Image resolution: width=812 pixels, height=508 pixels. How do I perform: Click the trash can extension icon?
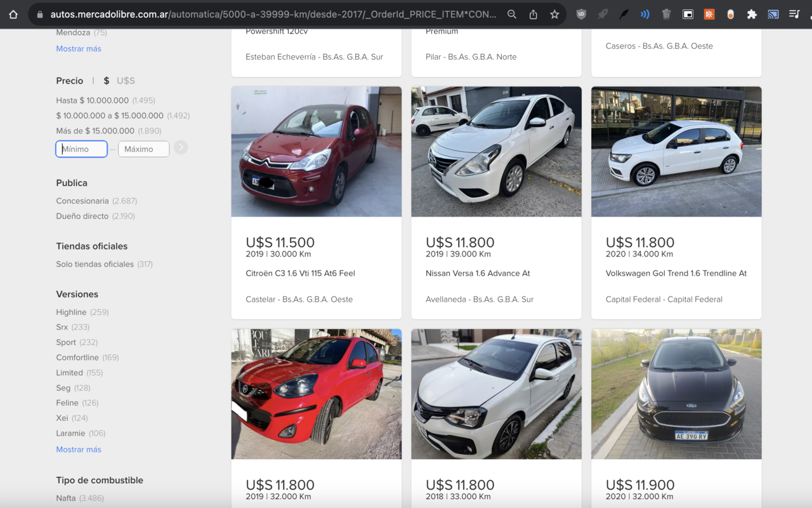tap(666, 14)
